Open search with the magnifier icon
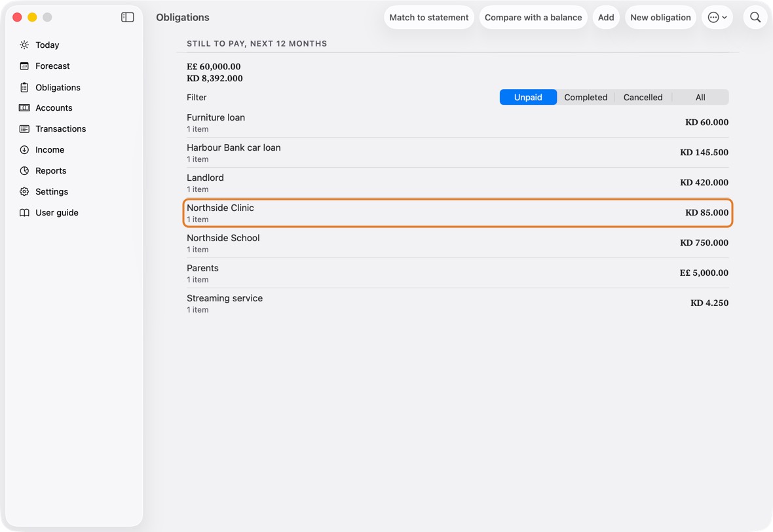 pyautogui.click(x=755, y=17)
